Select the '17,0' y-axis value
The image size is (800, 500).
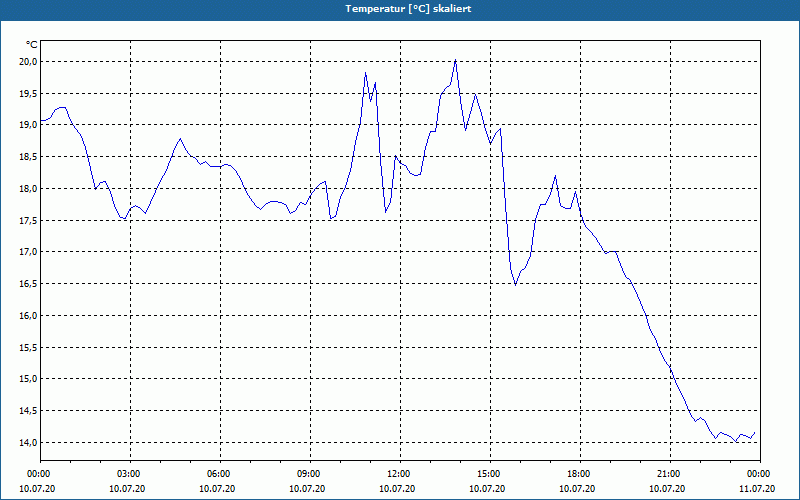29,252
